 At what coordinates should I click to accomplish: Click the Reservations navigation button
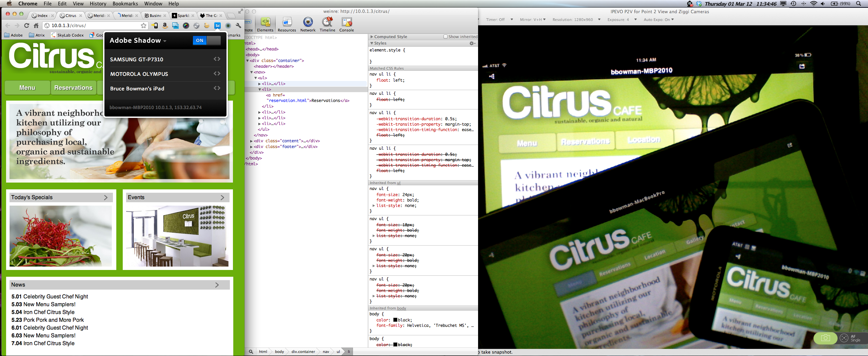pos(74,88)
